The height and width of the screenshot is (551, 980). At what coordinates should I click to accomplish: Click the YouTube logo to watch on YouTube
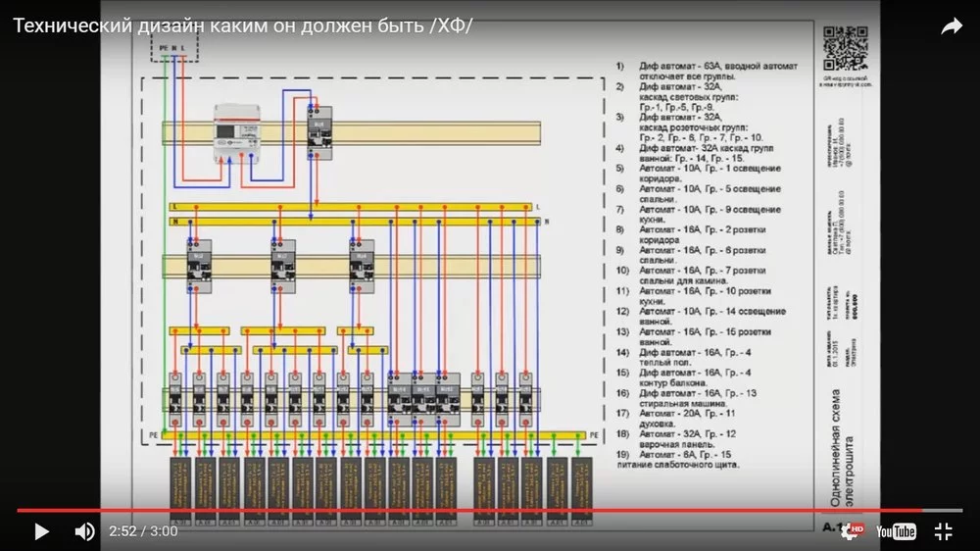[896, 531]
